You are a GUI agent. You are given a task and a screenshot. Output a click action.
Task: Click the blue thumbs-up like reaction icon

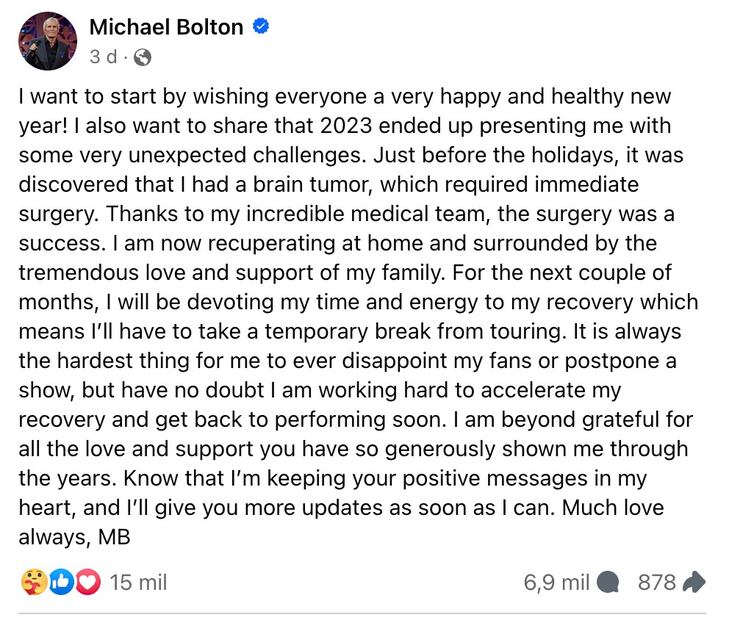tap(60, 582)
